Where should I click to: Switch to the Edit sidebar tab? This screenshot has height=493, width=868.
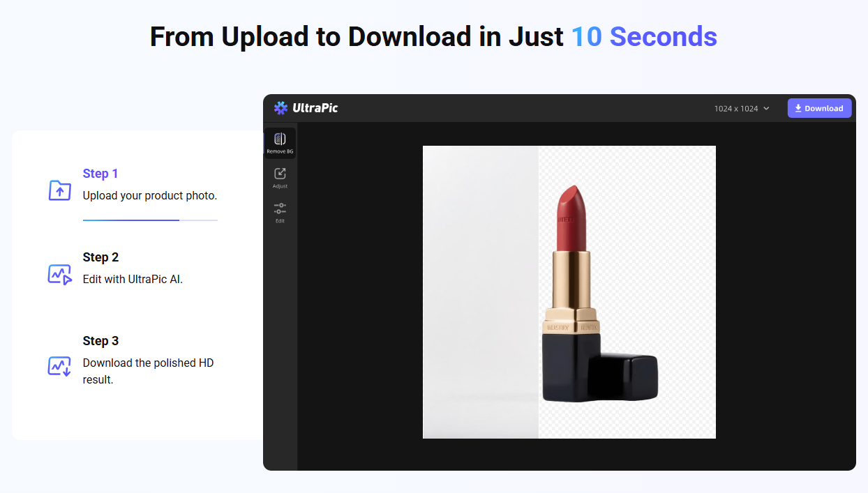tap(280, 212)
